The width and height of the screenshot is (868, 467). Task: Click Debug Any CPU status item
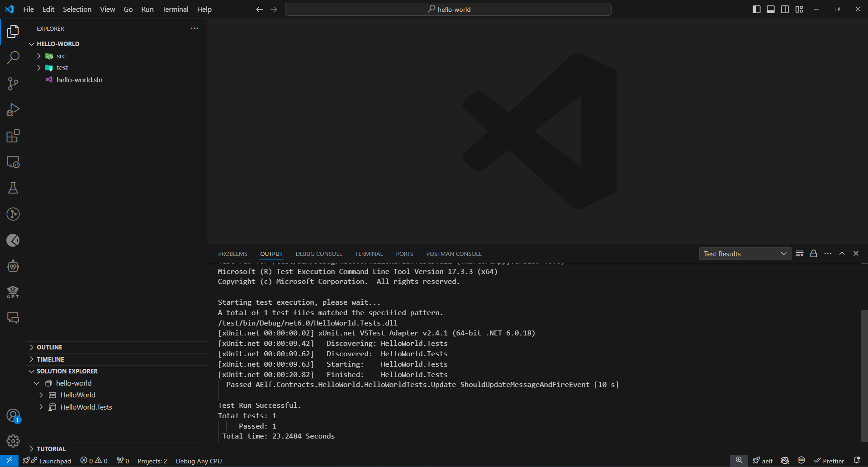(199, 461)
